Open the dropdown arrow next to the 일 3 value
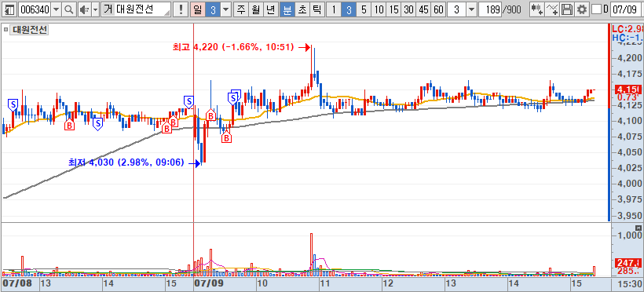Viewport: 644px width, 292px height. (225, 9)
